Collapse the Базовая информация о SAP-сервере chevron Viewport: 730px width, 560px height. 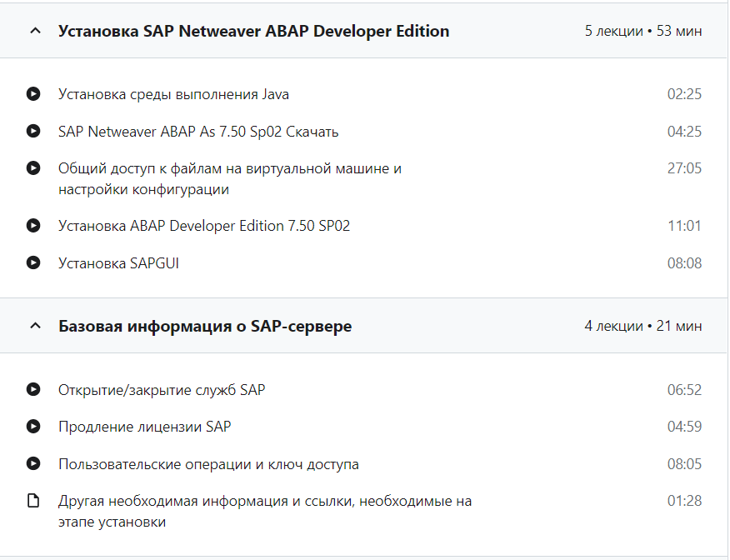(x=34, y=326)
